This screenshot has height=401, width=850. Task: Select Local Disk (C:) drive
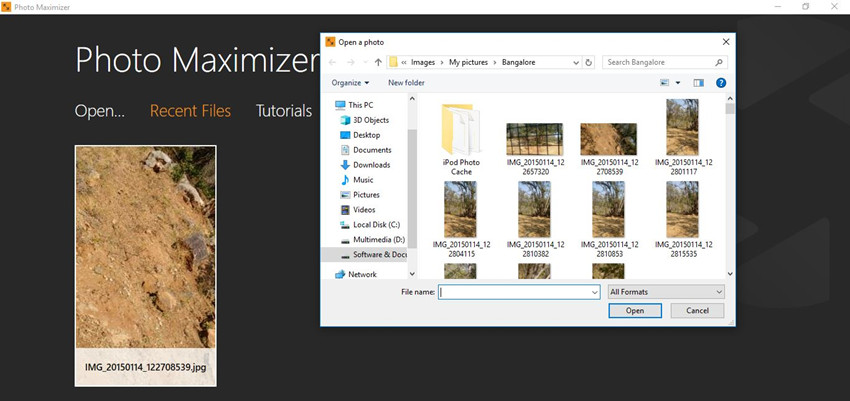tap(376, 225)
